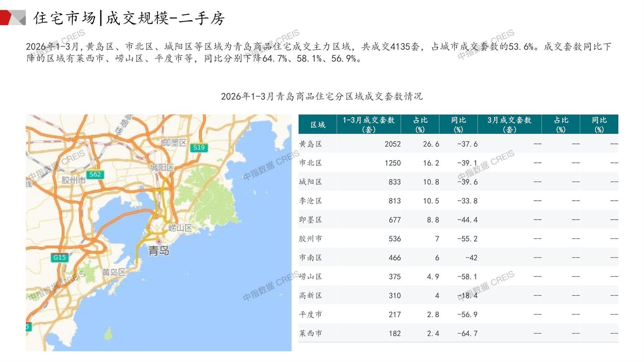This screenshot has width=644, height=362.
Task: Click the 胶州市 label on the map
Action: [x=73, y=180]
